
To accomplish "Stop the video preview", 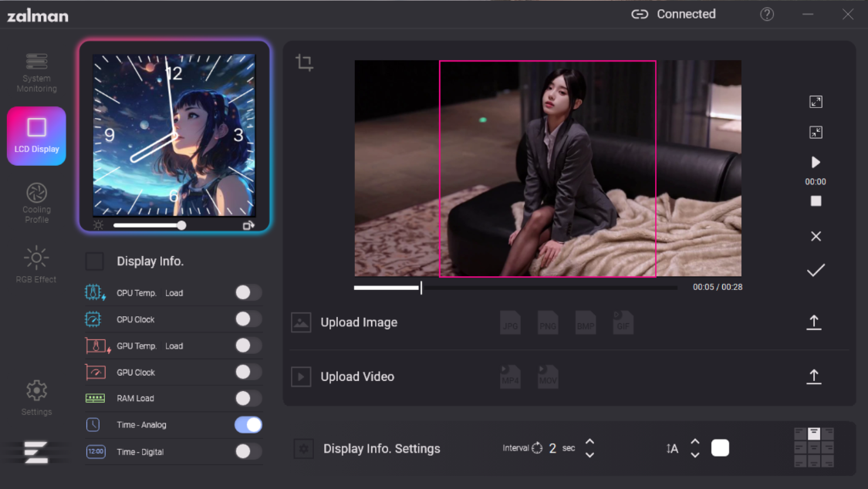I will click(816, 201).
